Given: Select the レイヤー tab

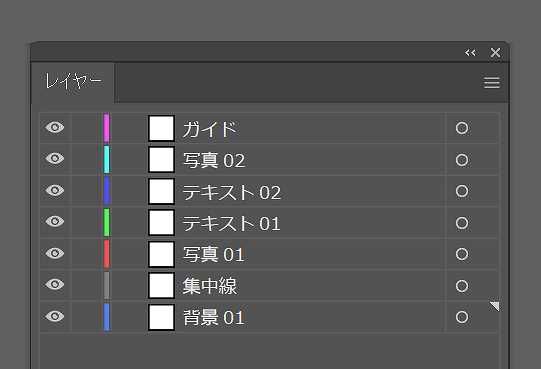Looking at the screenshot, I should tap(73, 82).
